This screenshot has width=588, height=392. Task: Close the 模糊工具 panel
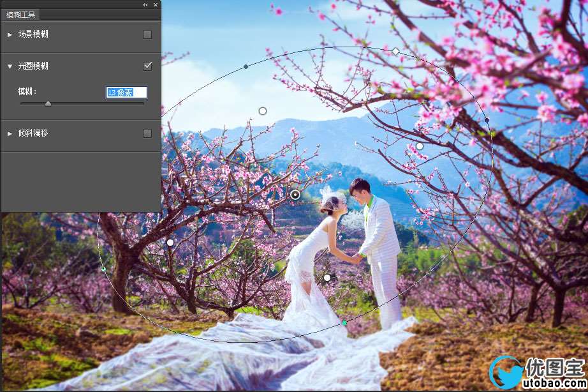155,5
